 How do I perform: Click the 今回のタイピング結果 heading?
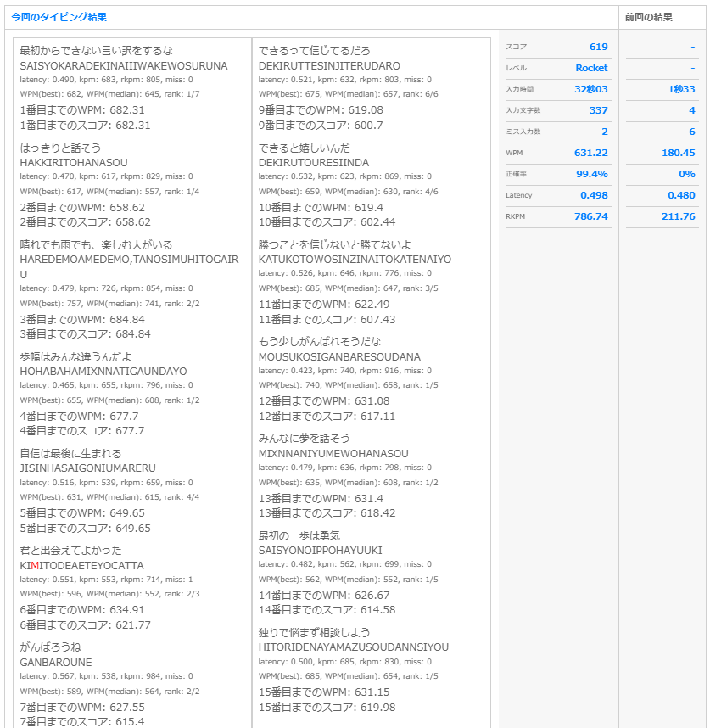(59, 17)
